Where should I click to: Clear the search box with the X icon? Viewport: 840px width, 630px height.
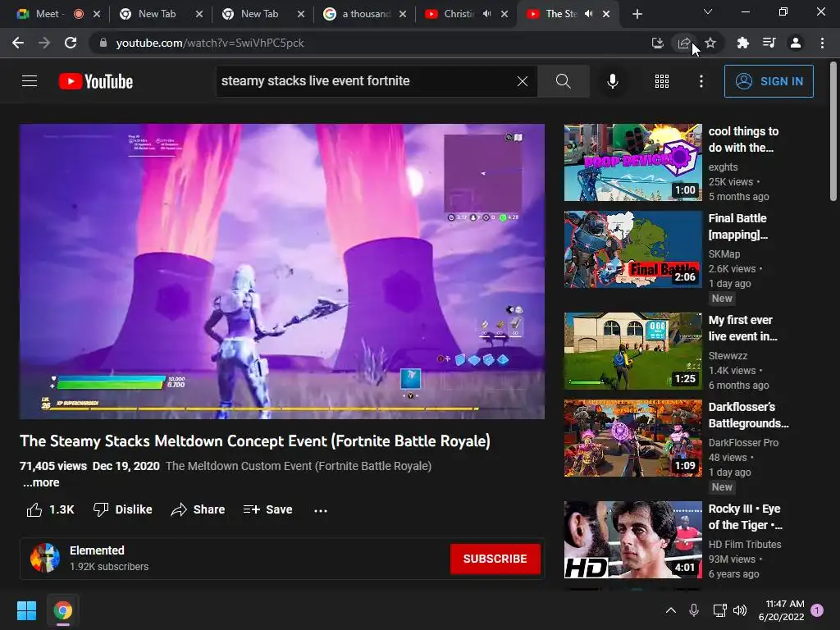click(523, 81)
